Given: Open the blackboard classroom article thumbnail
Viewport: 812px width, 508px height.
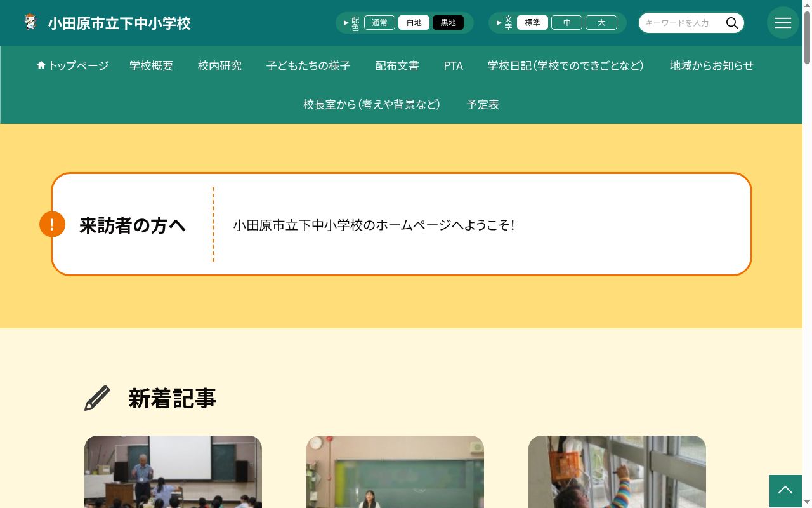Looking at the screenshot, I should 395,472.
